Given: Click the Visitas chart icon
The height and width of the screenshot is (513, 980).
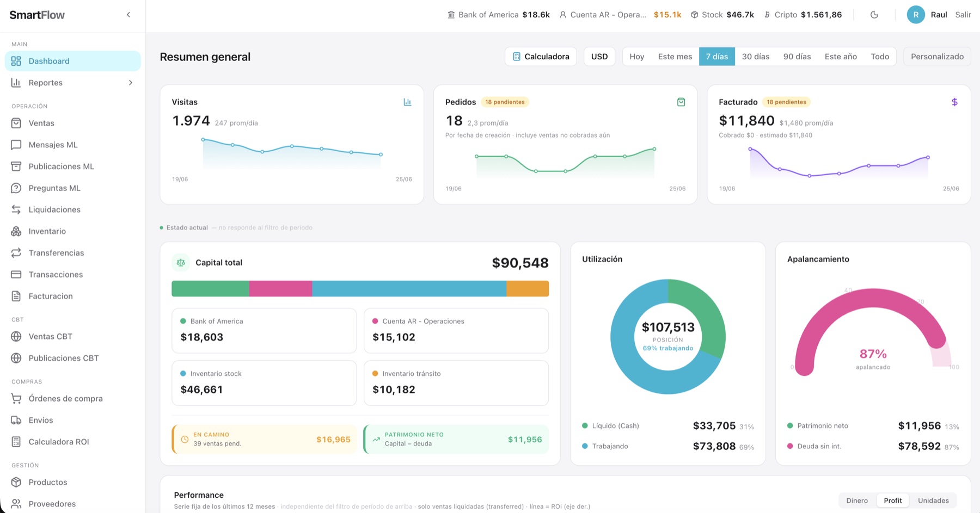Looking at the screenshot, I should pyautogui.click(x=407, y=102).
